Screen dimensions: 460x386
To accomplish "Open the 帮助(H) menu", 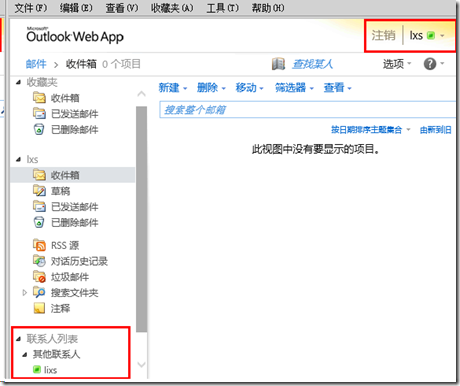I will (268, 8).
